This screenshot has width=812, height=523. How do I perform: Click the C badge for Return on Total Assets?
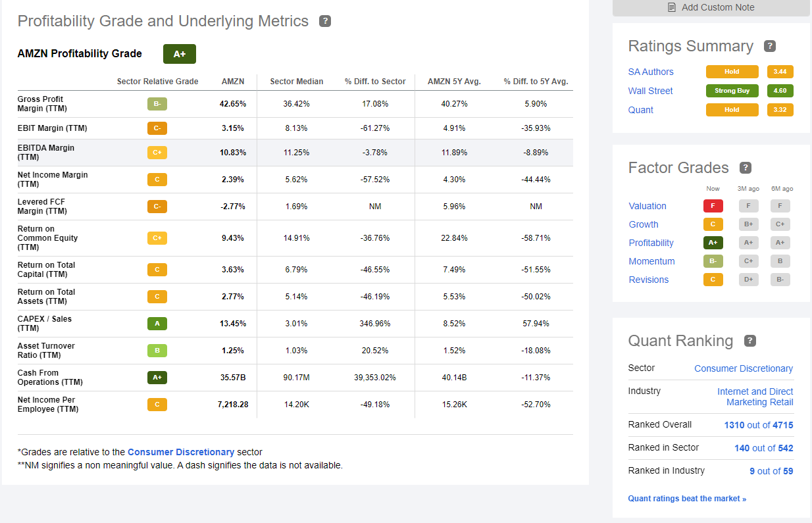coord(157,297)
